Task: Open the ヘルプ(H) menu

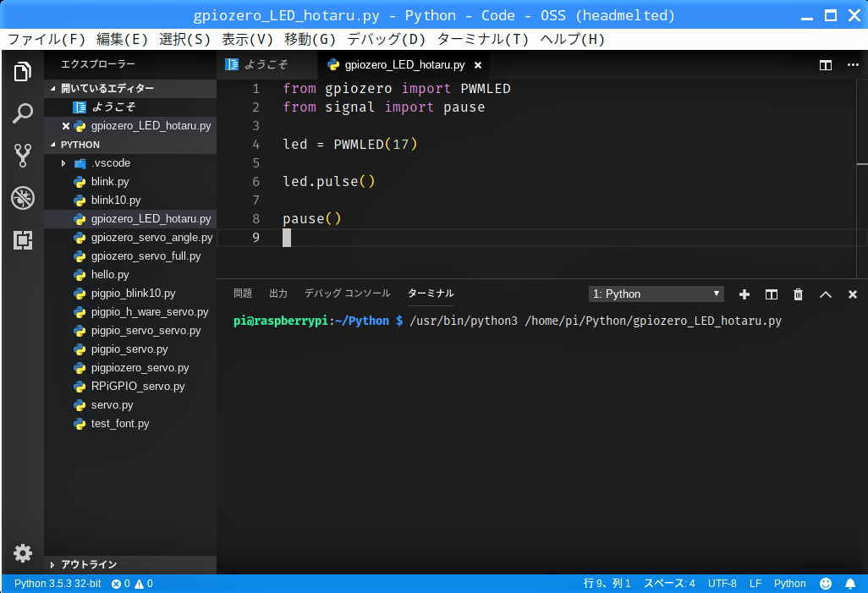Action: pyautogui.click(x=573, y=39)
